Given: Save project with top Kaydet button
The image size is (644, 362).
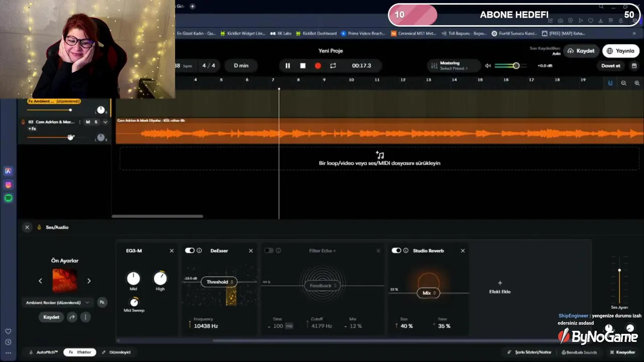Looking at the screenshot, I should coord(581,51).
